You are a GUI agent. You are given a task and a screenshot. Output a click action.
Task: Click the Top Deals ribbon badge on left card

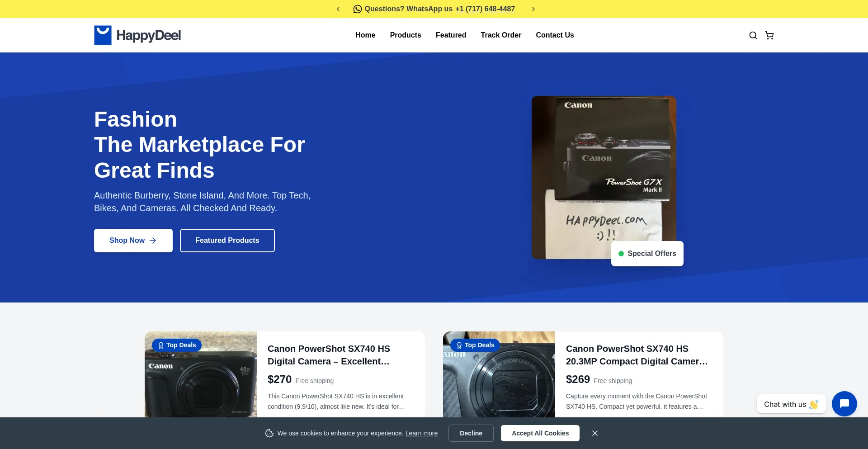click(177, 345)
